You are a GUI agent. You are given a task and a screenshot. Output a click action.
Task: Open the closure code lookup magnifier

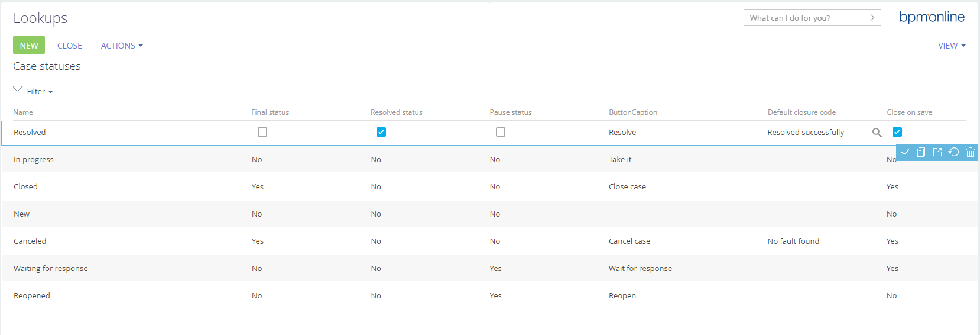pos(877,133)
